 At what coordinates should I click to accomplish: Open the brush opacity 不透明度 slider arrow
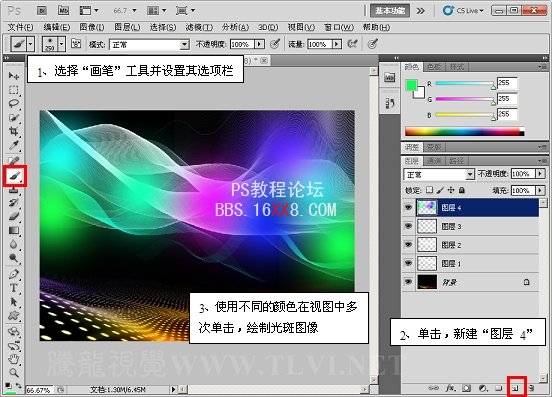[260, 44]
